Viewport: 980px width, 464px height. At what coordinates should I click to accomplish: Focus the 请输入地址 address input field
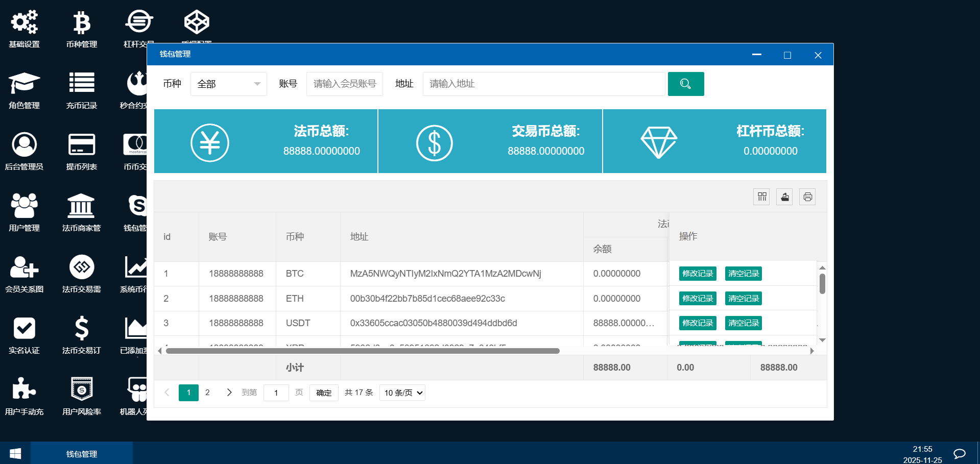click(543, 84)
